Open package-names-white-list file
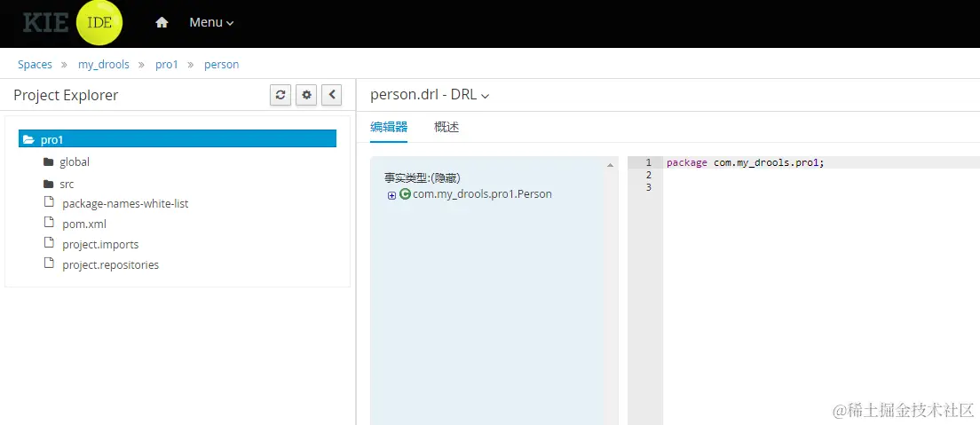Viewport: 980px width, 425px height. point(125,204)
